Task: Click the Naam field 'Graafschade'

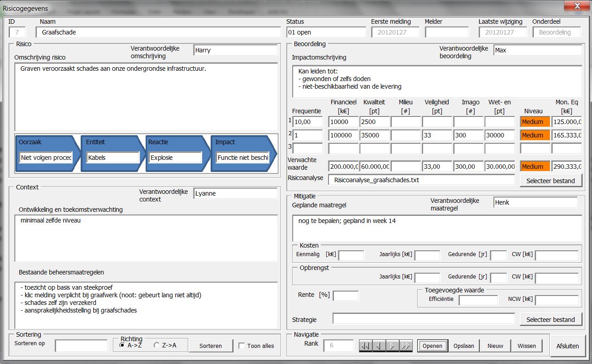Action: point(158,32)
